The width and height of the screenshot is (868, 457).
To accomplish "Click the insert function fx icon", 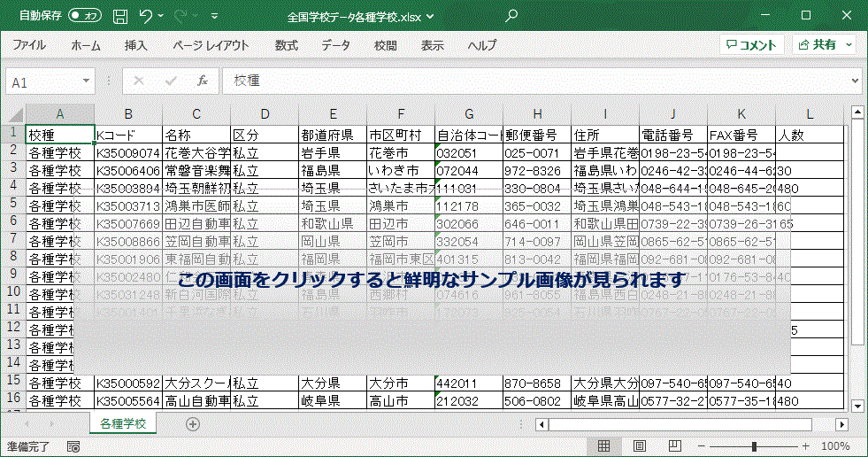I will pyautogui.click(x=202, y=81).
